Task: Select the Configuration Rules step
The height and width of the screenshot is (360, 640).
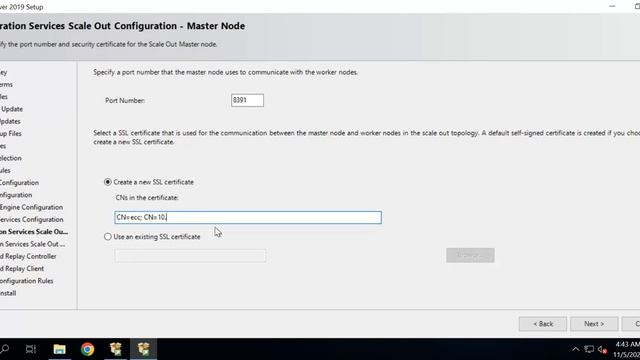Action: [x=27, y=281]
